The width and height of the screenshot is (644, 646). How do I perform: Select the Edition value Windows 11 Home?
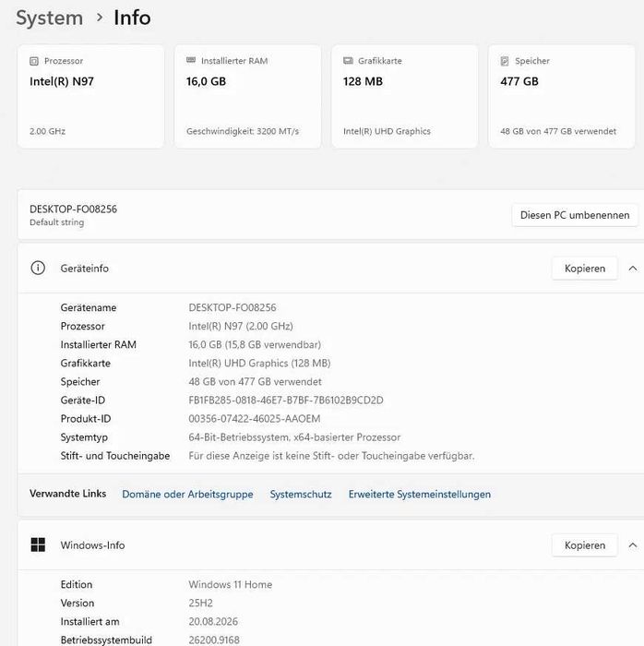230,584
